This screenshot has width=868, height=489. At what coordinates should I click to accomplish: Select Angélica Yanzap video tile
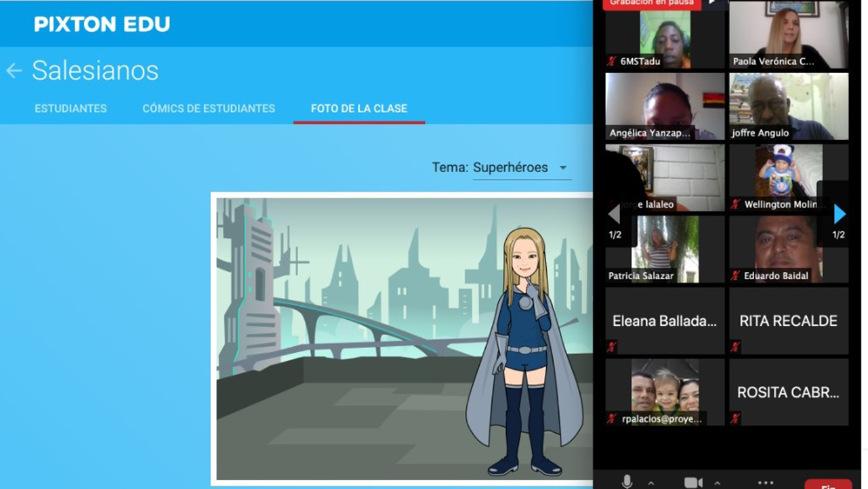point(665,106)
